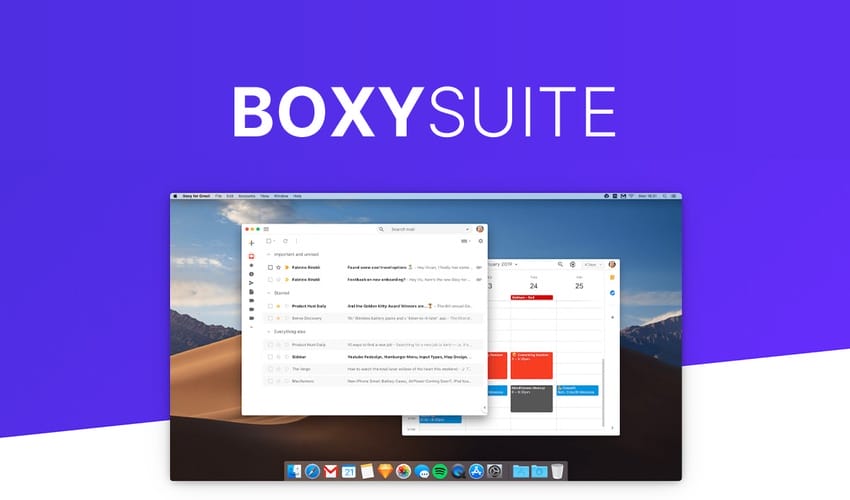Tick checkbox for the Sidebar email
The width and height of the screenshot is (850, 500).
(x=270, y=356)
